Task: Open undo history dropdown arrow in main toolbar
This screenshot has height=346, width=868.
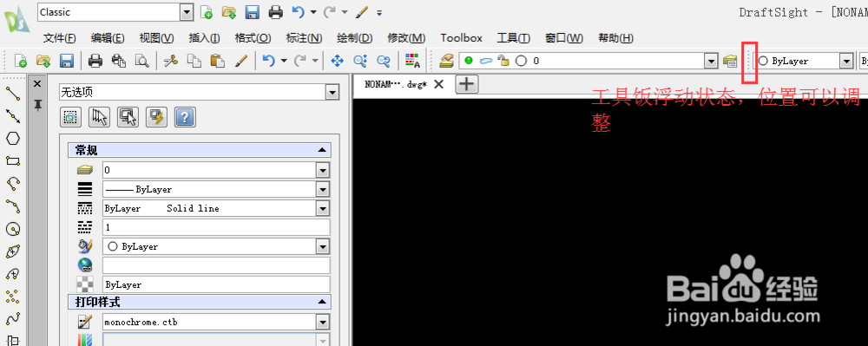Action: [x=284, y=61]
